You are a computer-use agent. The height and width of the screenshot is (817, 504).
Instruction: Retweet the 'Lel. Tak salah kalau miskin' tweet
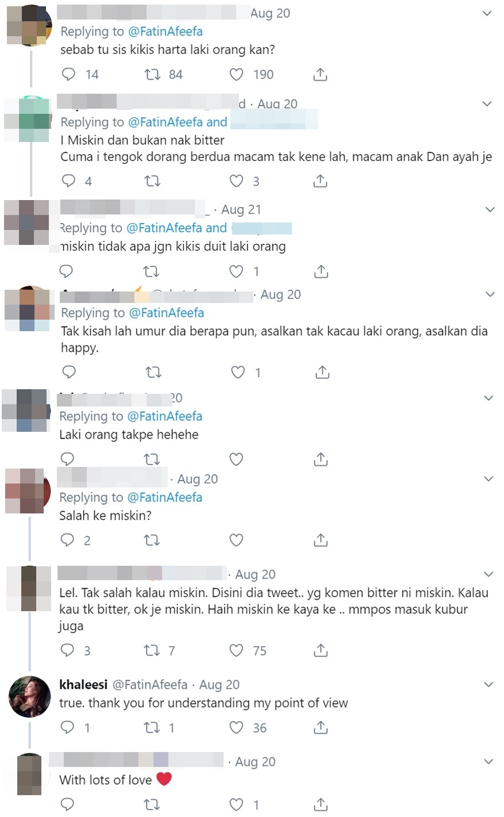point(151,650)
